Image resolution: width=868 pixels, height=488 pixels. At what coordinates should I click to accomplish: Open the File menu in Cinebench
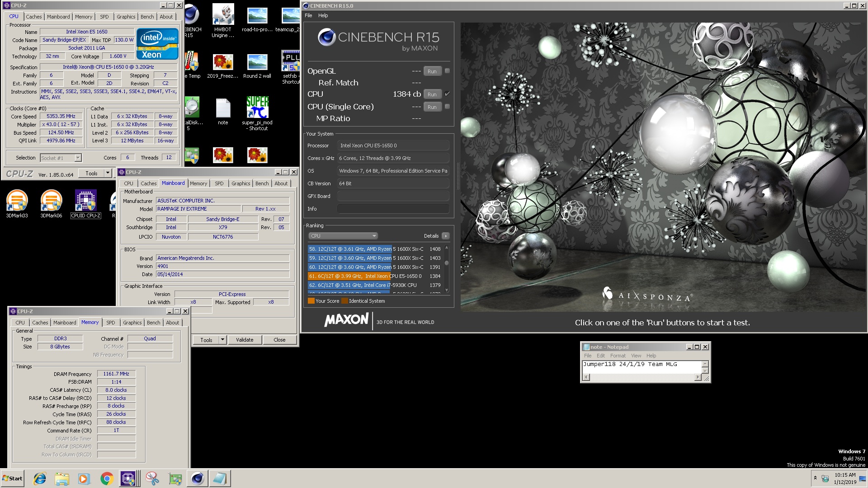[x=308, y=15]
